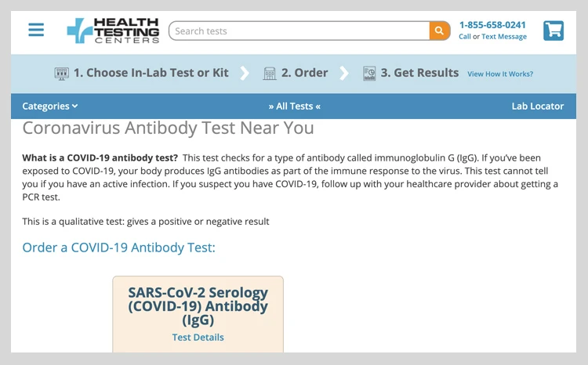Open the hamburger menu icon
Image resolution: width=588 pixels, height=365 pixels.
point(36,31)
